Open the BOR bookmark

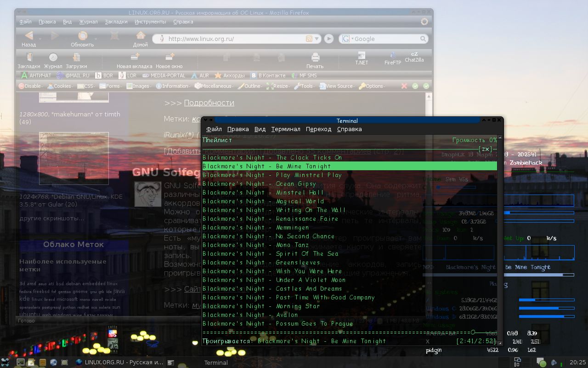[x=104, y=75]
